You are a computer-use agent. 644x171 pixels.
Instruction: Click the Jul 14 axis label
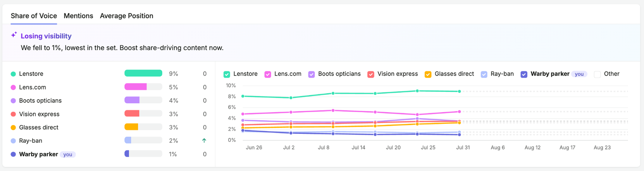(358, 148)
